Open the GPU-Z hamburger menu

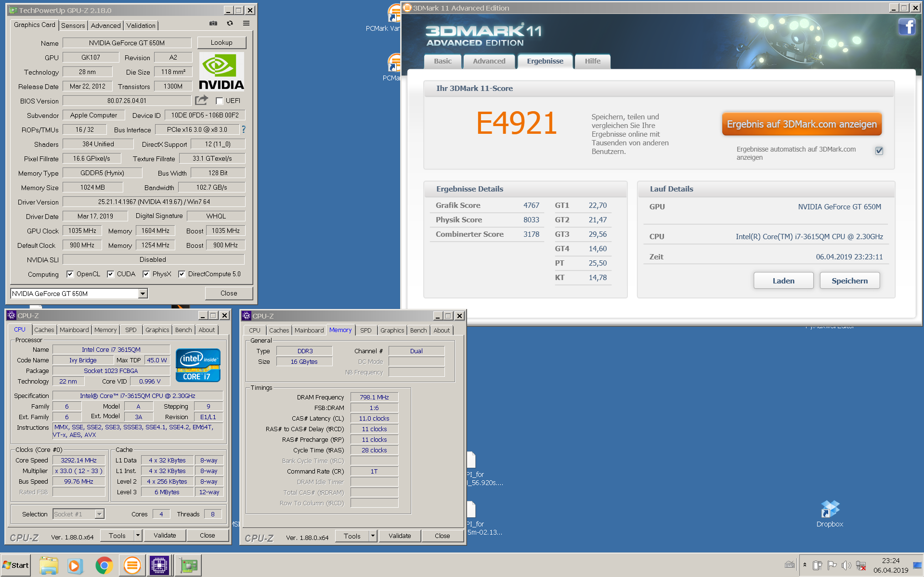coord(246,23)
